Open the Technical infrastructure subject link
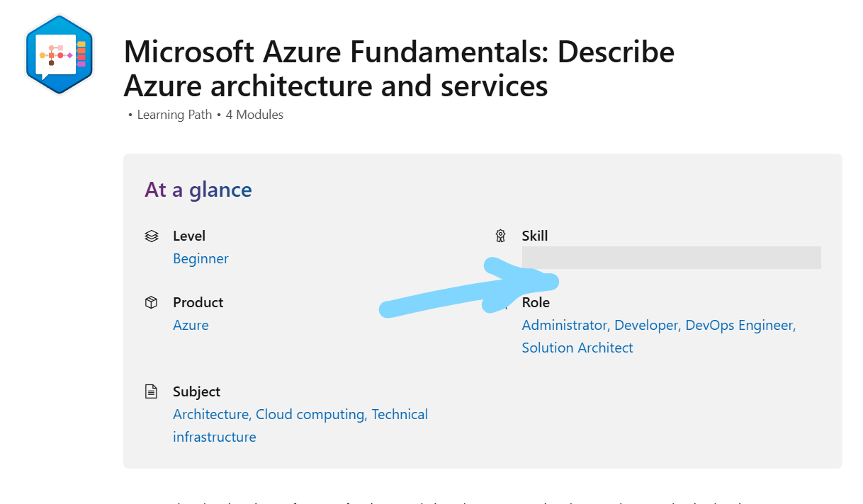Screen dimensions: 863x504 click(300, 425)
